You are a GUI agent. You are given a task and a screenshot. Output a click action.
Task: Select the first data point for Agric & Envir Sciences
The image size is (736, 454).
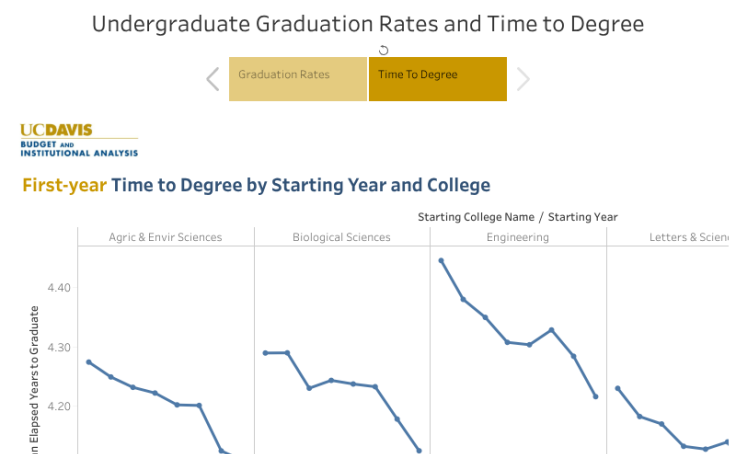[x=88, y=362]
